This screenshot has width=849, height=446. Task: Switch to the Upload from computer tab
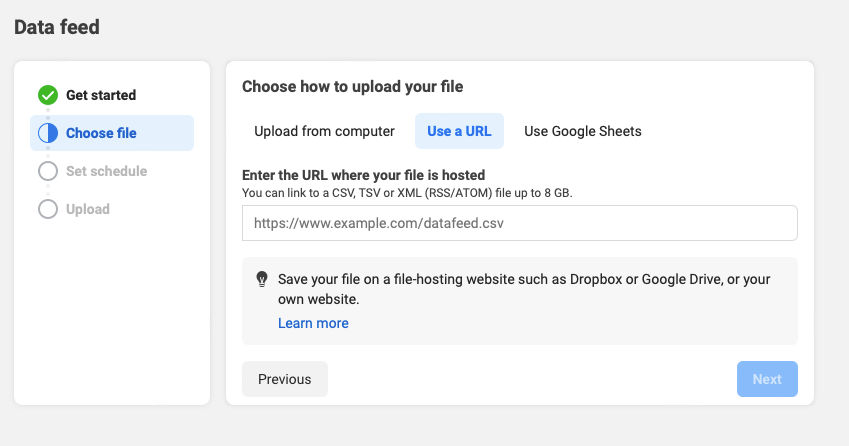pyautogui.click(x=324, y=131)
